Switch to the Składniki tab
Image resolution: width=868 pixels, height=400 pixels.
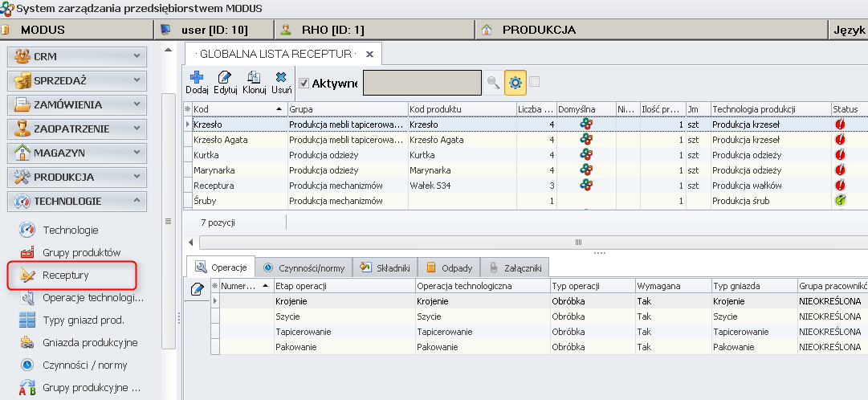tap(385, 267)
